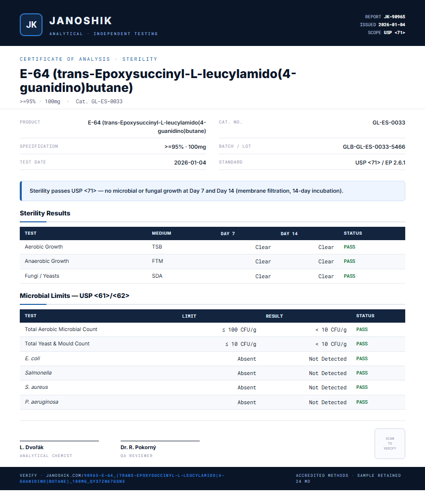
Task: Click FTM medium cell
Action: click(157, 261)
